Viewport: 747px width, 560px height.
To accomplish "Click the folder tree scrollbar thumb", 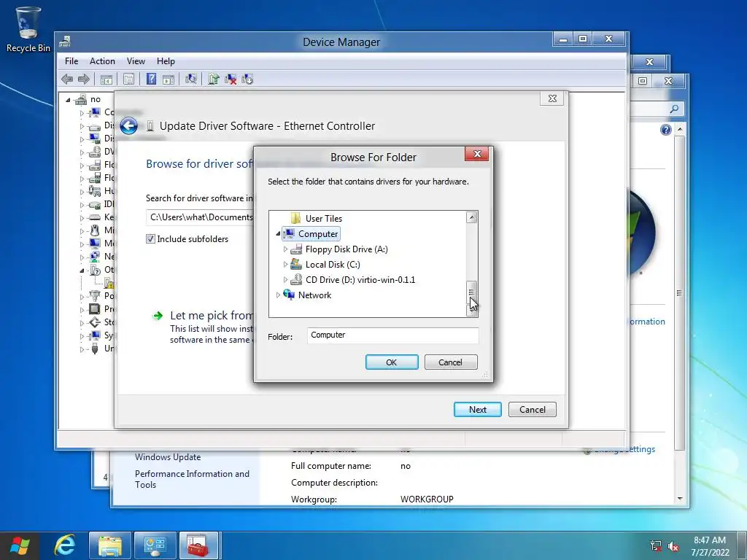I will pyautogui.click(x=472, y=292).
